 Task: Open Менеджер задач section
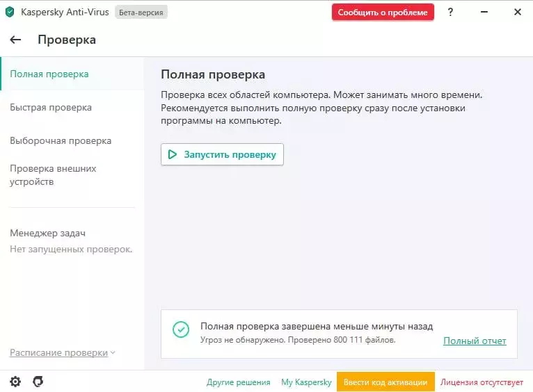47,233
